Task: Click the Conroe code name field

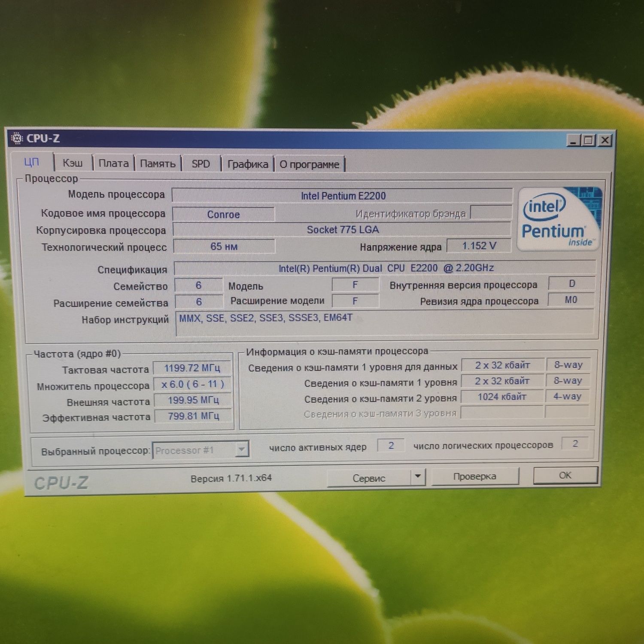Action: click(223, 214)
